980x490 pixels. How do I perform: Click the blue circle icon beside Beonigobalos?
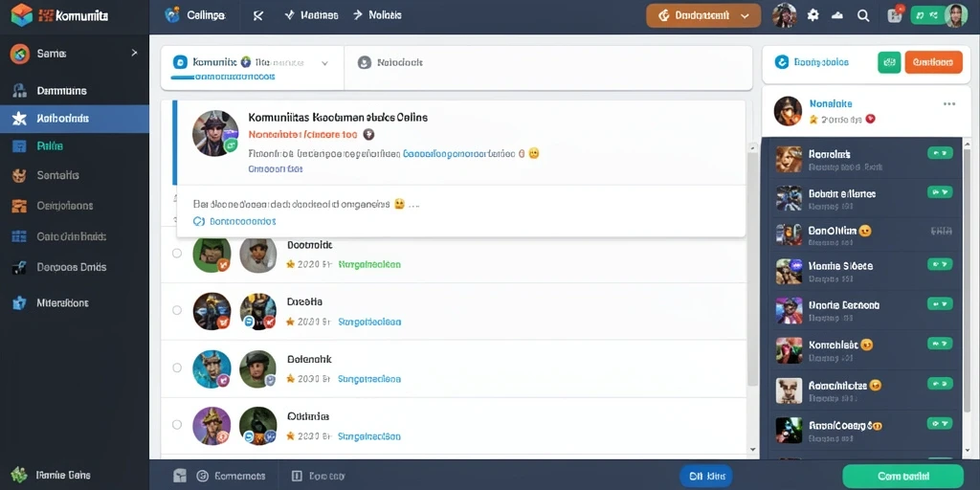click(781, 61)
